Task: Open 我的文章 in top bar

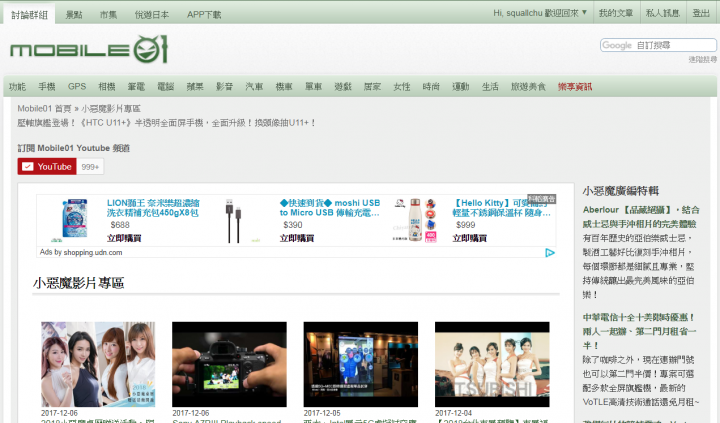Action: (x=616, y=13)
